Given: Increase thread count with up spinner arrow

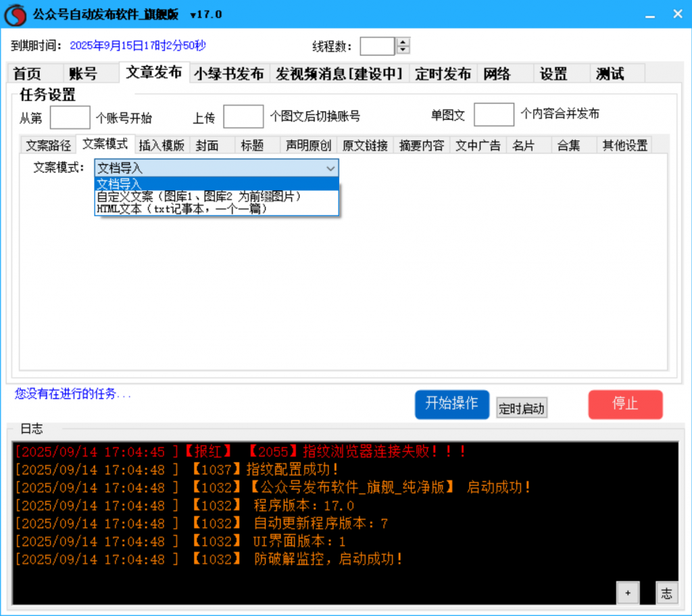Looking at the screenshot, I should point(403,42).
